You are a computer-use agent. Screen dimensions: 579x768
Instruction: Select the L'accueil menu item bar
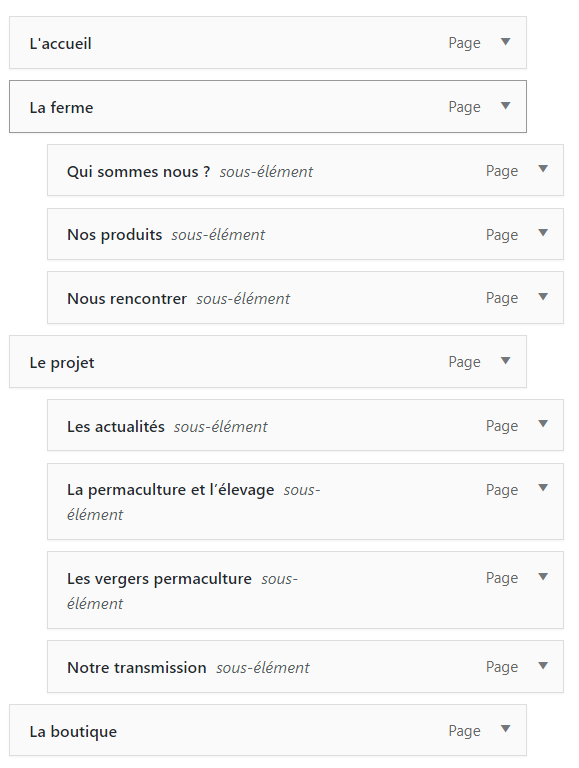point(268,43)
